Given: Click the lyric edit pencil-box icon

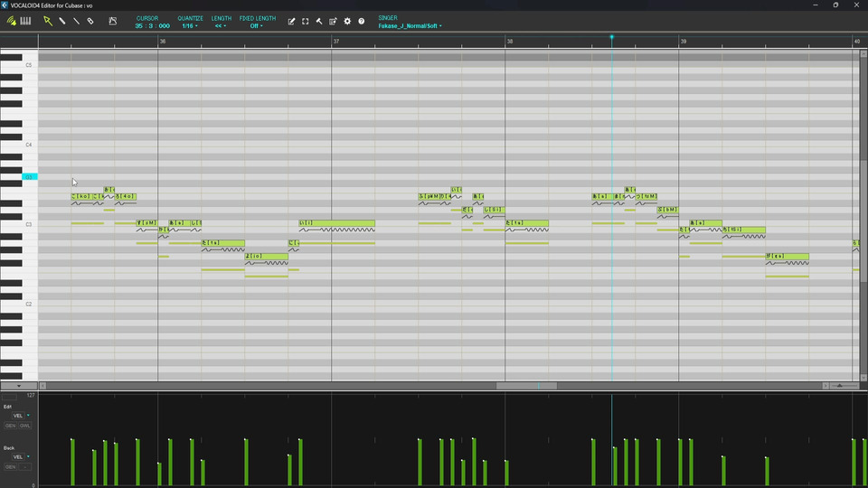Looking at the screenshot, I should [291, 21].
